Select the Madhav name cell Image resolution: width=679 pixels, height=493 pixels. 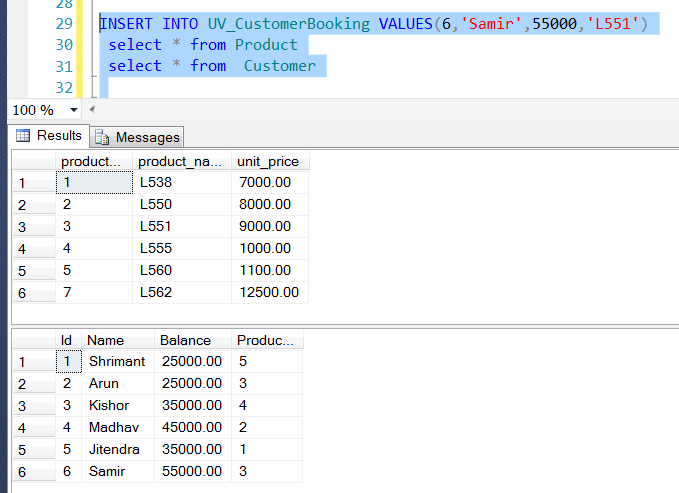[x=118, y=428]
